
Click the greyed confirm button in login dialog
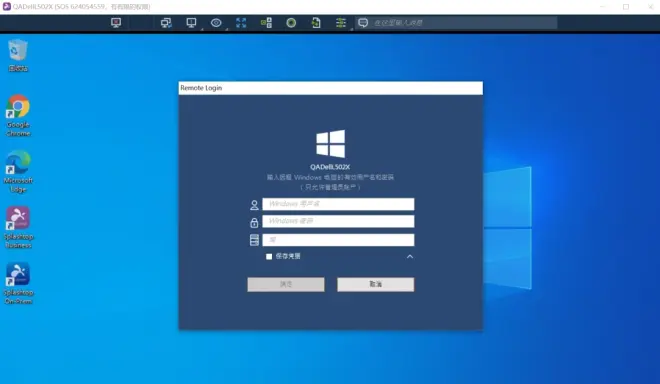tap(286, 284)
